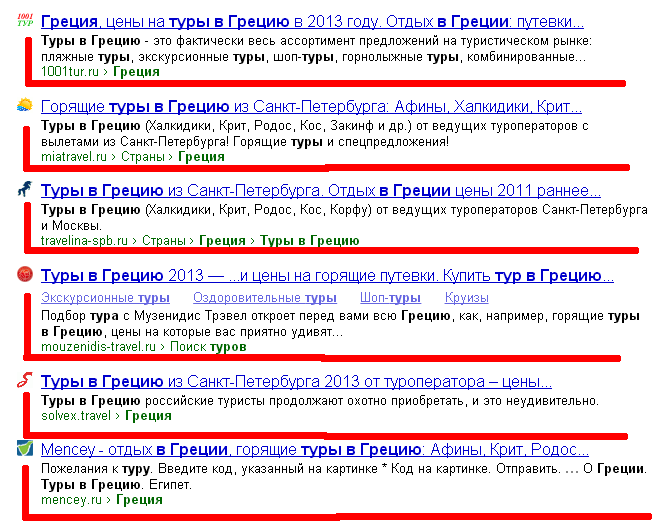Image resolution: width=670 pixels, height=522 pixels.
Task: Click 'Греция' breadcrumb under miatravel.ru
Action: pyautogui.click(x=201, y=156)
